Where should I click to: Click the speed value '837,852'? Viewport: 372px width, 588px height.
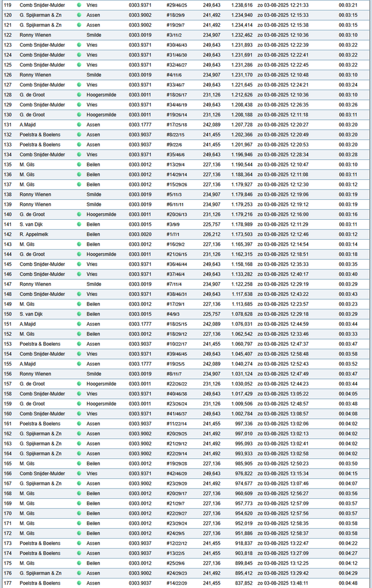pos(244,583)
